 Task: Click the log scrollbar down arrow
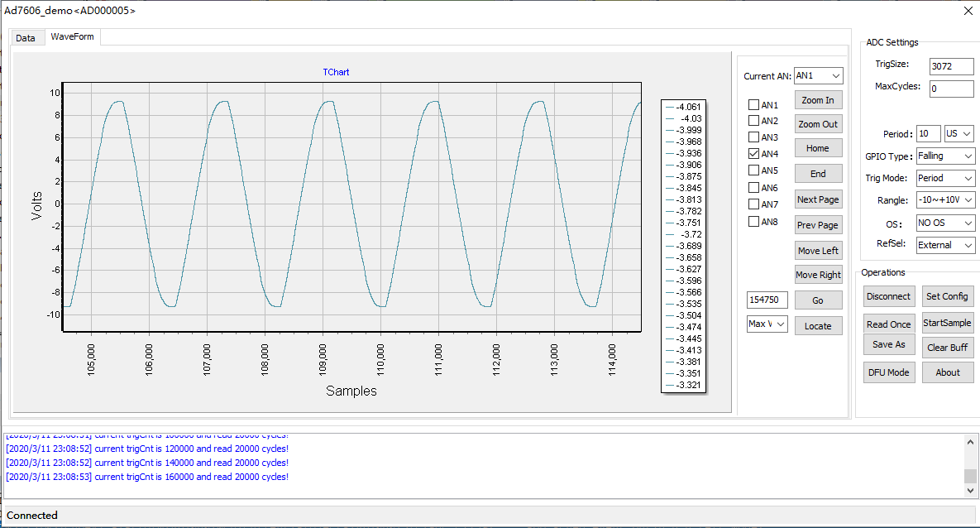[x=970, y=491]
